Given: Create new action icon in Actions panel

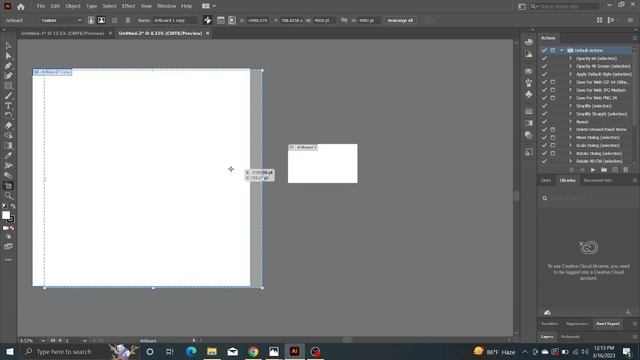Looking at the screenshot, I should [x=615, y=170].
